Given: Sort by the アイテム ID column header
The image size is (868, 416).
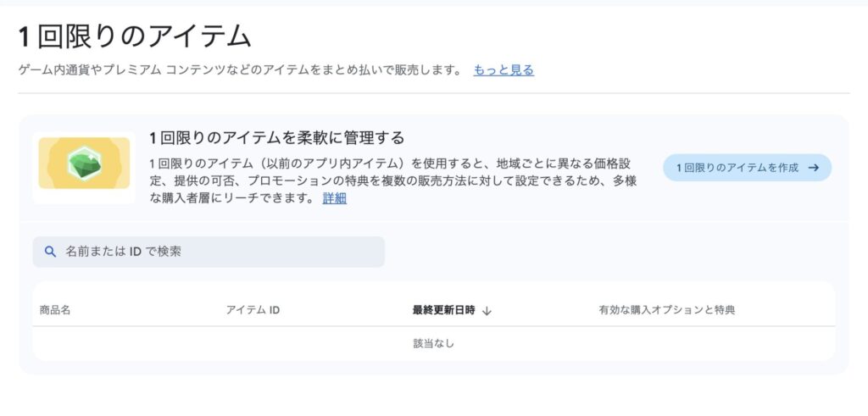Looking at the screenshot, I should pyautogui.click(x=253, y=310).
